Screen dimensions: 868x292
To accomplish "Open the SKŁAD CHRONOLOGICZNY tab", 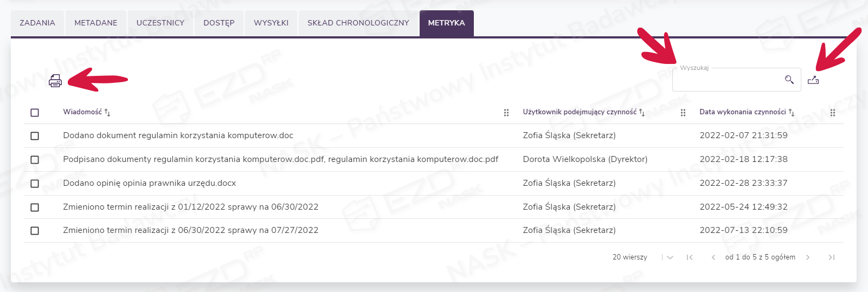I will (358, 23).
